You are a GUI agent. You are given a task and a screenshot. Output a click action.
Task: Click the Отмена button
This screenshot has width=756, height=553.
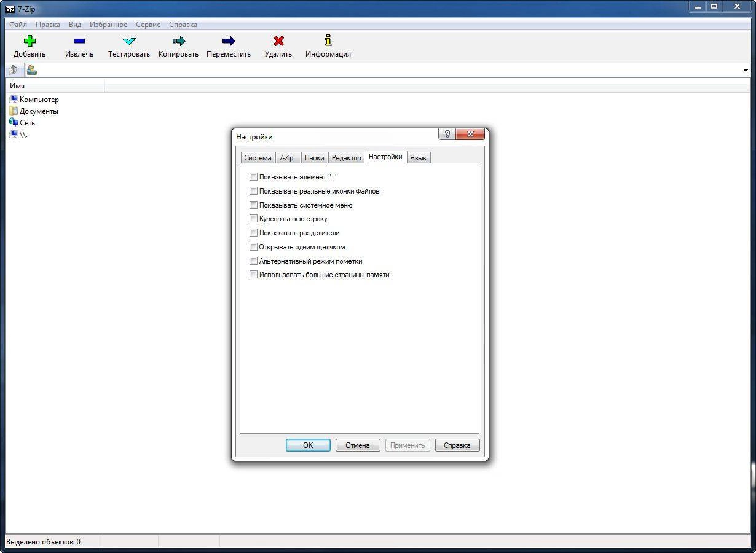[x=358, y=445]
